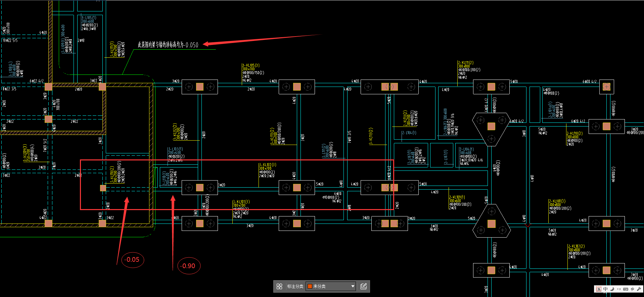Click the edit annotation layers icon
The height and width of the screenshot is (297, 644).
363,286
